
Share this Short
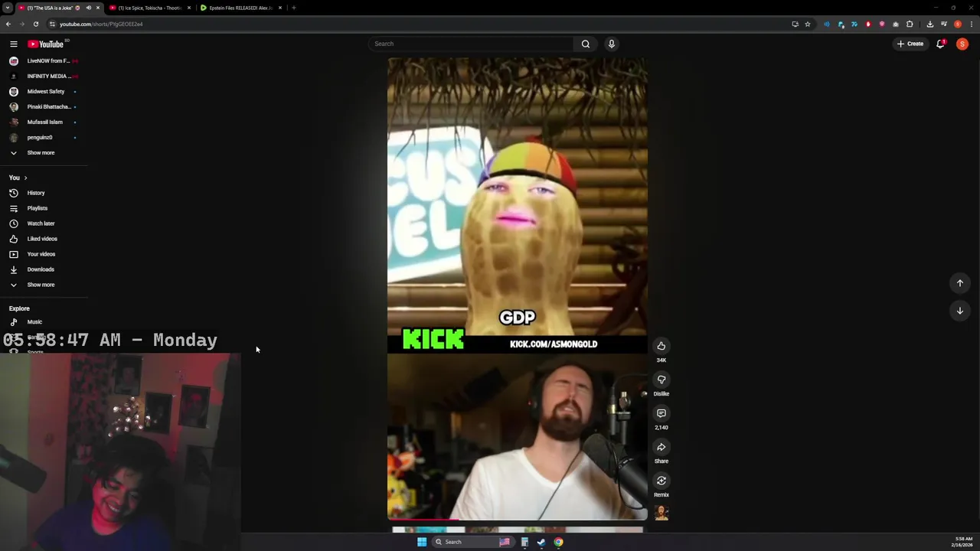point(661,447)
